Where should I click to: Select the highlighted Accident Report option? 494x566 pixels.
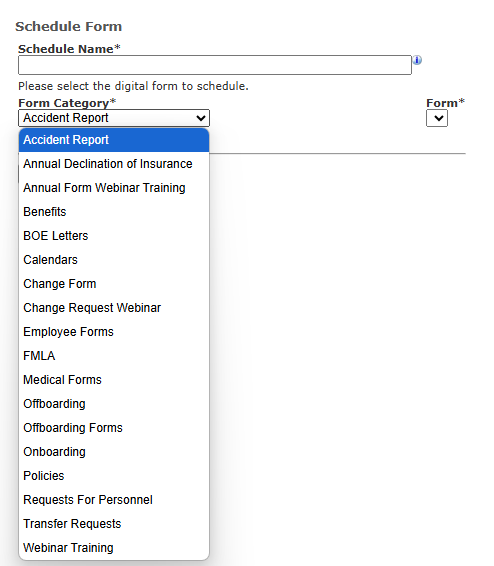[x=114, y=140]
